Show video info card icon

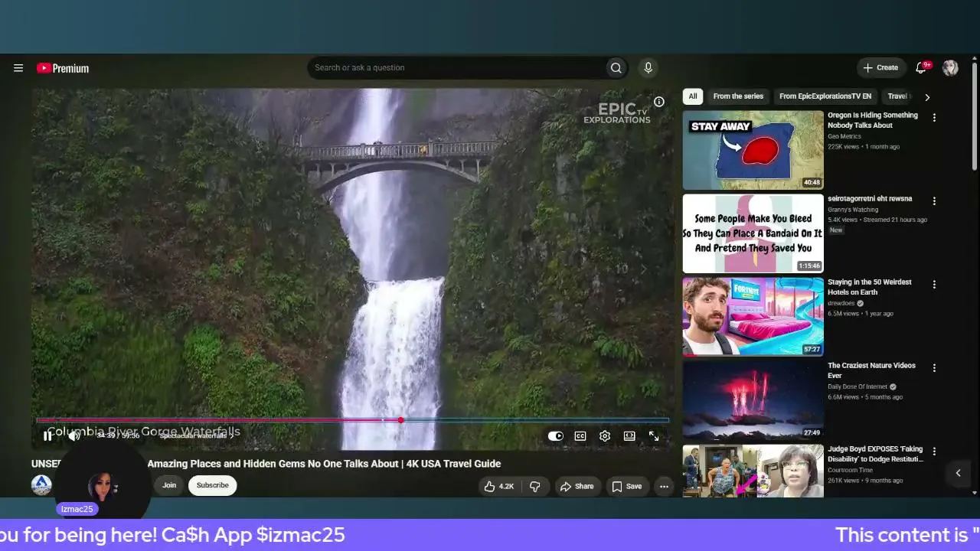(658, 102)
